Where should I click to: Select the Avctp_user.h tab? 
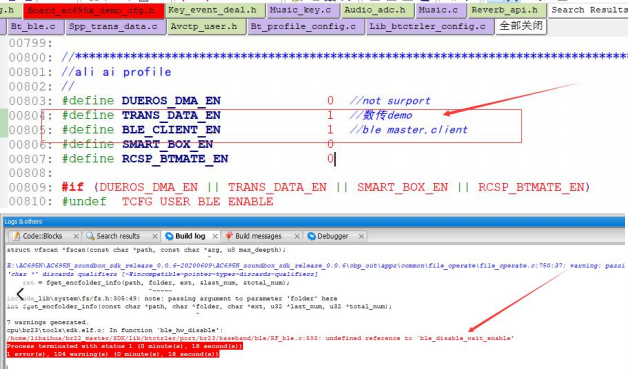click(206, 27)
